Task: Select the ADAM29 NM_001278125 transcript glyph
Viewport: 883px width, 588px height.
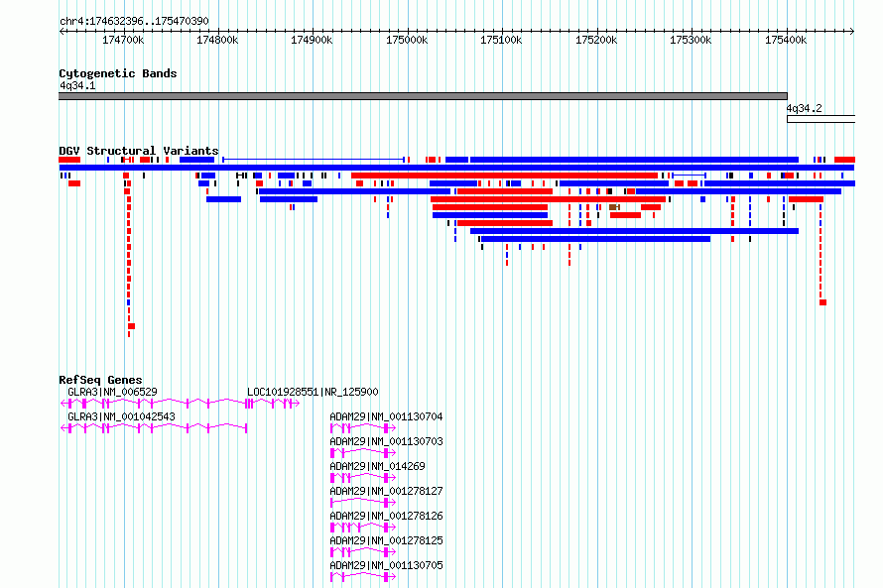Action: coord(363,552)
